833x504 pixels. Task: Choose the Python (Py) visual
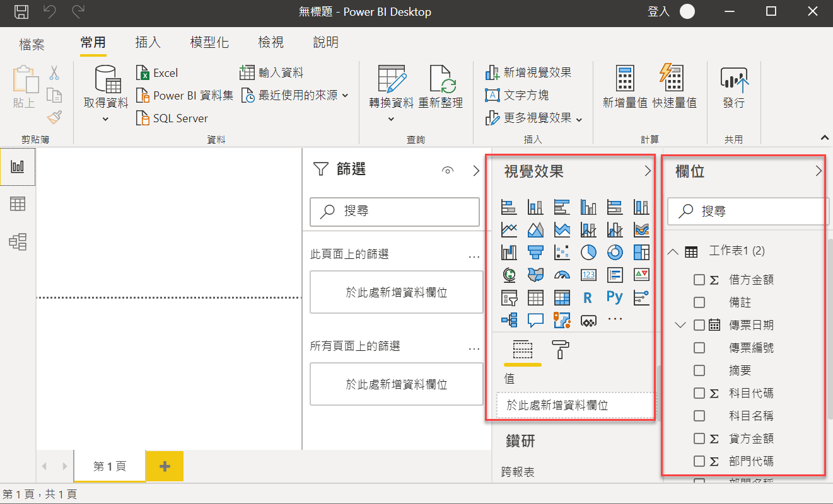click(x=615, y=297)
